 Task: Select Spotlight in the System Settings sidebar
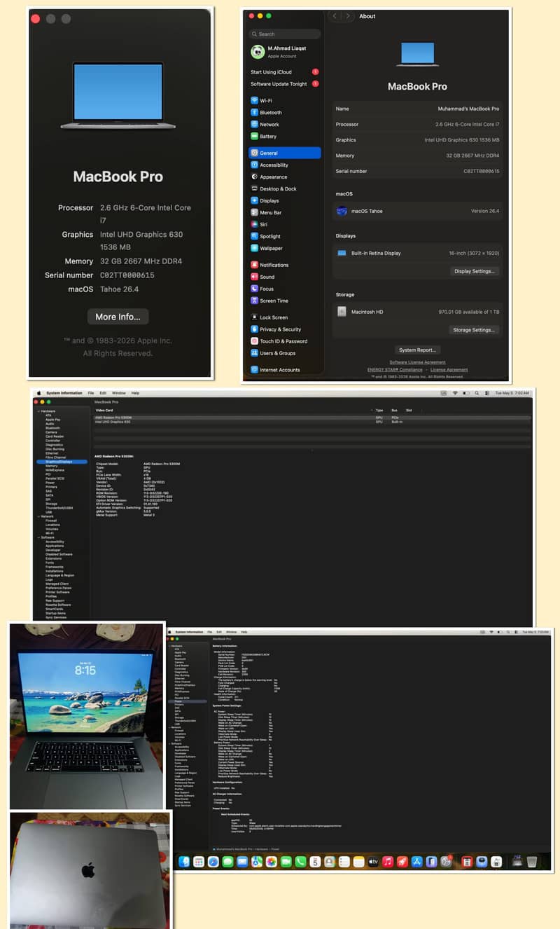pos(284,236)
